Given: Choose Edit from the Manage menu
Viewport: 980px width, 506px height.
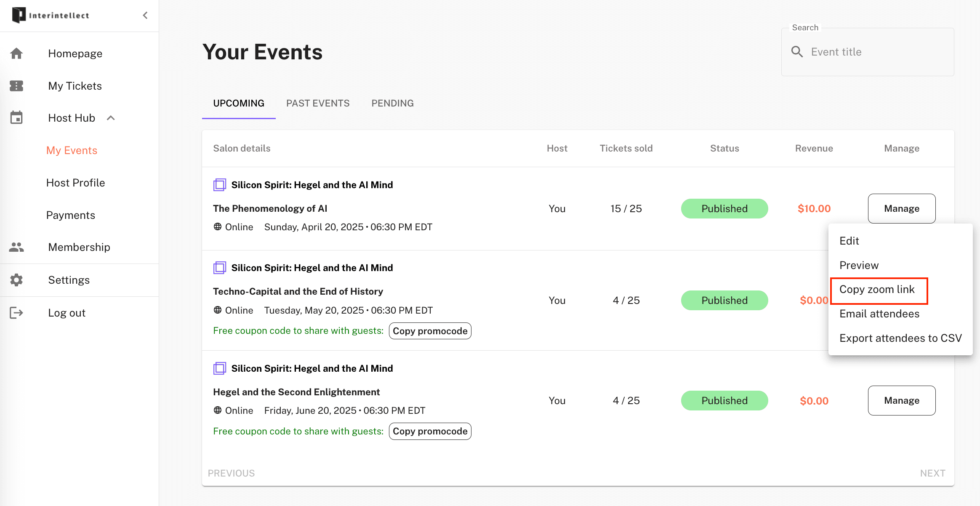Looking at the screenshot, I should (x=900, y=241).
